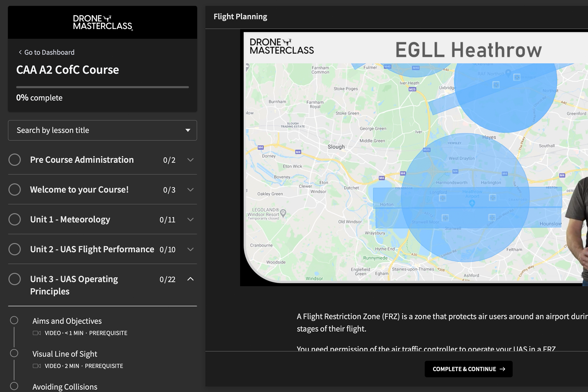Click video camera icon under Aims and Objectives

(x=37, y=333)
